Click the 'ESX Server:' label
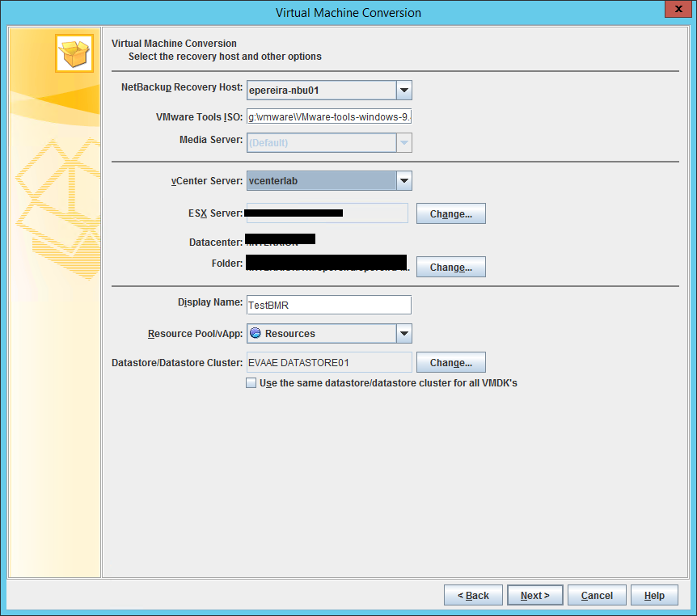The height and width of the screenshot is (616, 697). coord(215,213)
